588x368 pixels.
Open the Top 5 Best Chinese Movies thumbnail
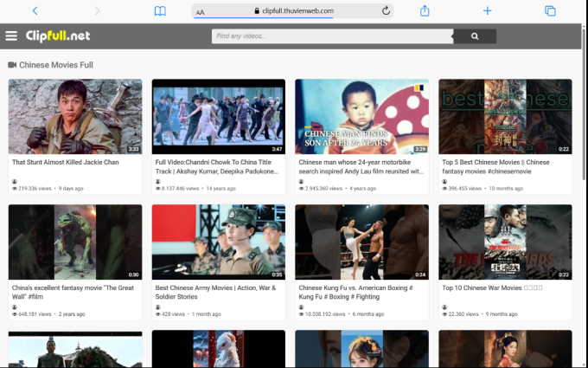point(506,116)
